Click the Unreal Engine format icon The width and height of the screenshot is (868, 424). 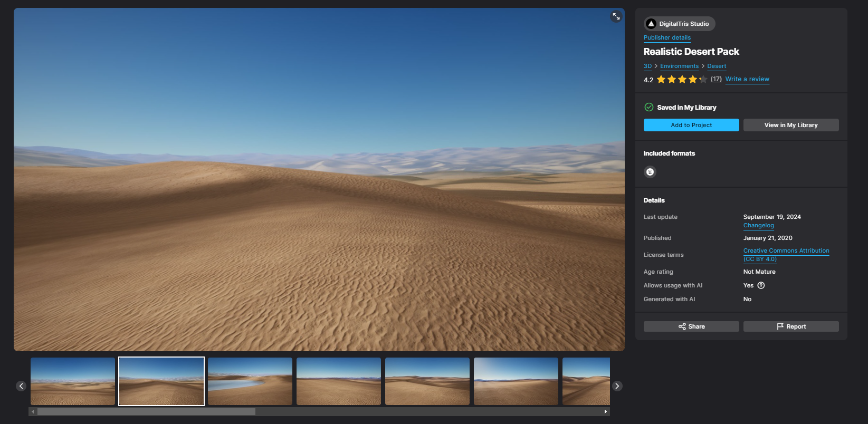650,172
